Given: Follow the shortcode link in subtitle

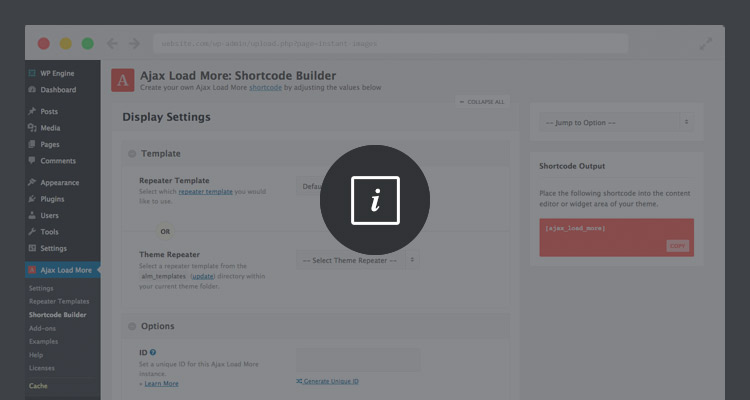Looking at the screenshot, I should [265, 88].
